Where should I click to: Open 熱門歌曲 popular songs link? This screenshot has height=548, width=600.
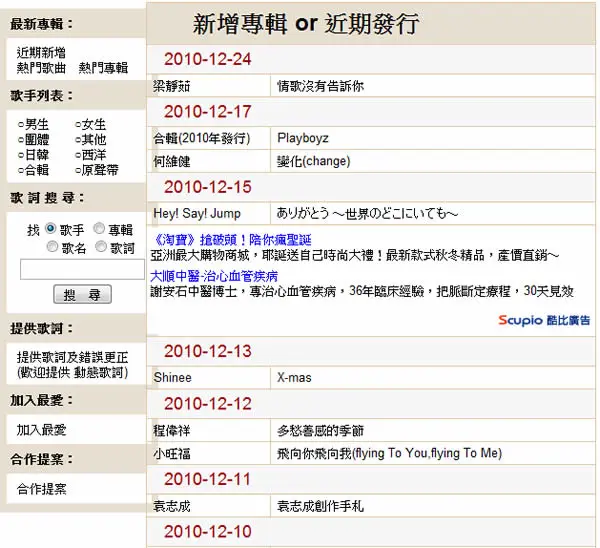pos(41,68)
